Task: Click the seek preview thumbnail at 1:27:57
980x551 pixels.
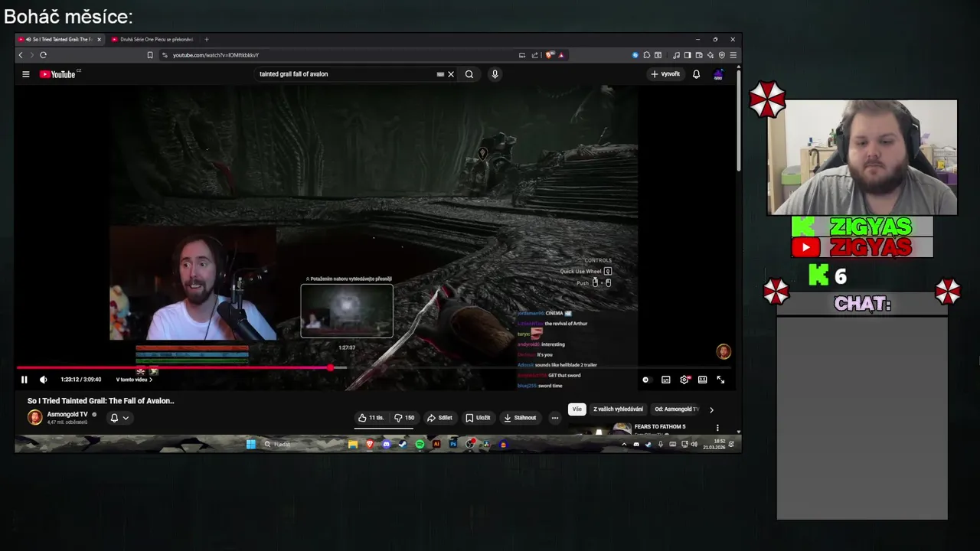Action: pyautogui.click(x=347, y=311)
